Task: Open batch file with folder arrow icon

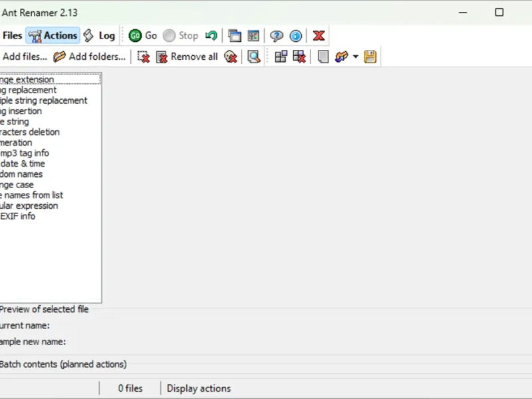Action: (x=341, y=57)
